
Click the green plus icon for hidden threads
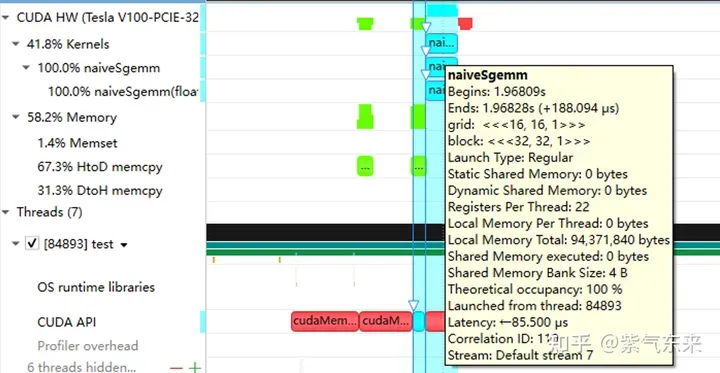click(x=195, y=367)
